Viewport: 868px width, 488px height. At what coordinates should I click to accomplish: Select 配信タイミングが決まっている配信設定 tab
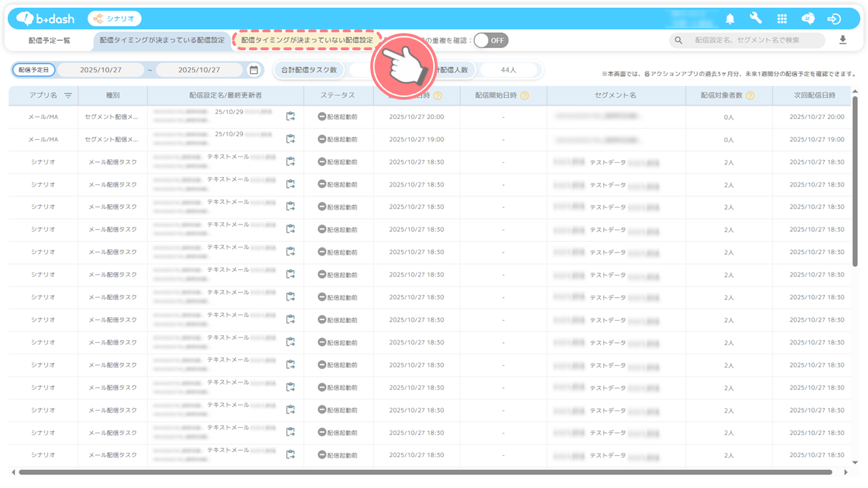(162, 40)
